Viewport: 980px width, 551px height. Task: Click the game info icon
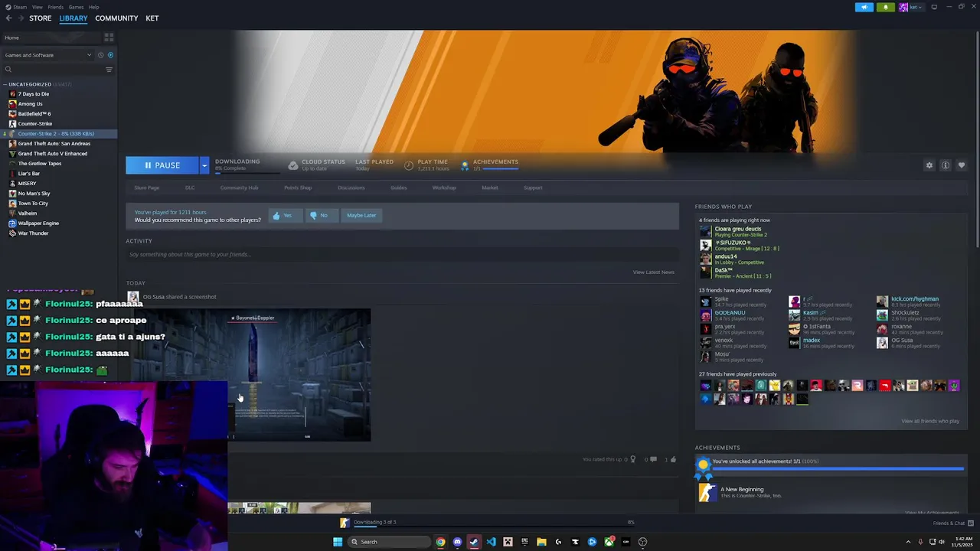tap(946, 165)
